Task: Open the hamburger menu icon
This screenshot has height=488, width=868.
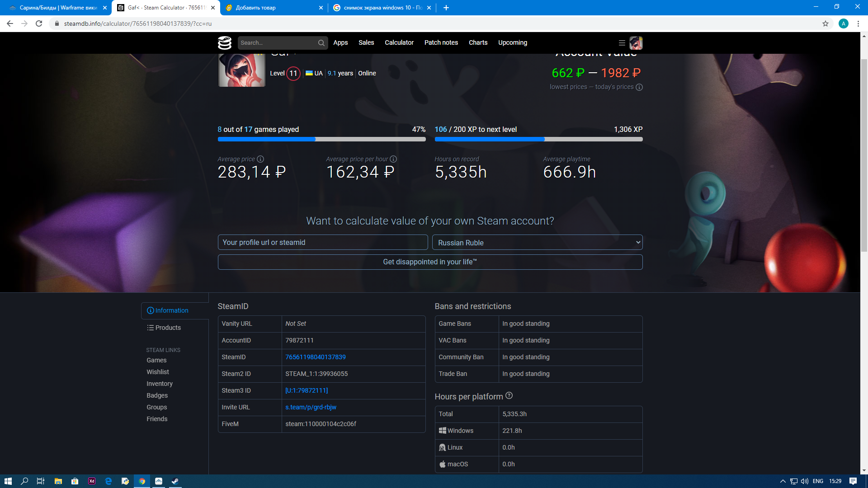Action: (622, 43)
